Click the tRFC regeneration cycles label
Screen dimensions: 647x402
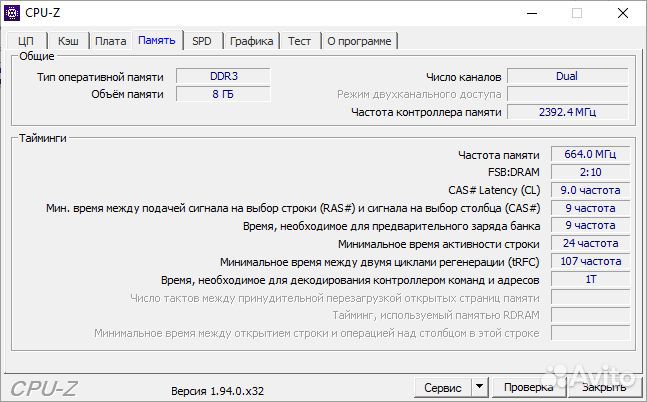(x=380, y=262)
